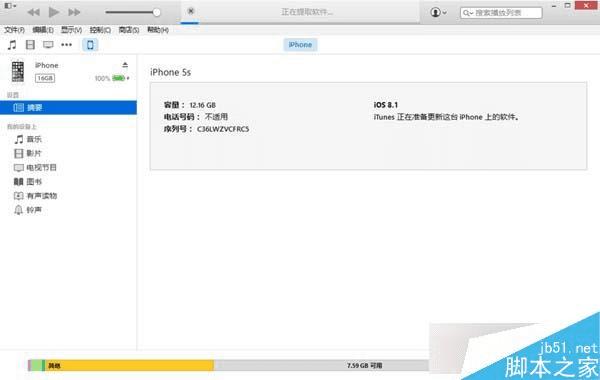Viewport: 600px width, 380px height.
Task: Click the play button
Action: [54, 12]
